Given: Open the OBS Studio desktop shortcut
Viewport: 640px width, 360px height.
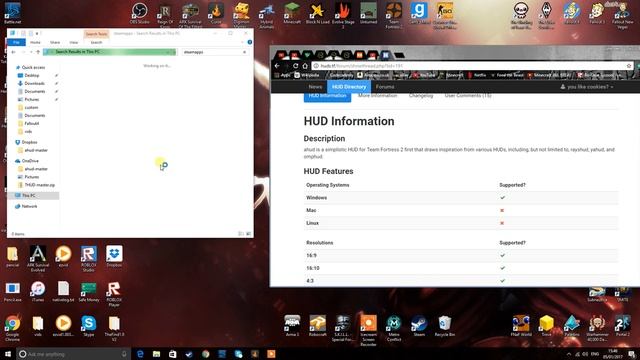Looking at the screenshot, I should click(x=139, y=13).
